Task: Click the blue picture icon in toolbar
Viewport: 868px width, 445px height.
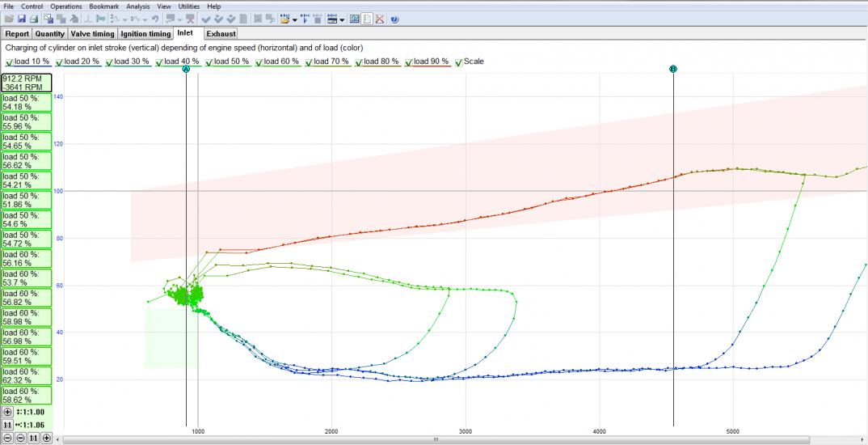Action: [x=355, y=19]
